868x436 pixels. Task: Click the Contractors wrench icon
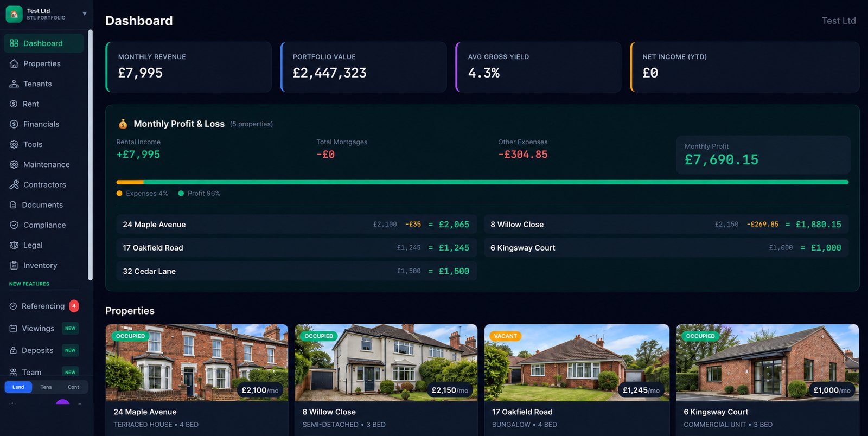pos(14,184)
